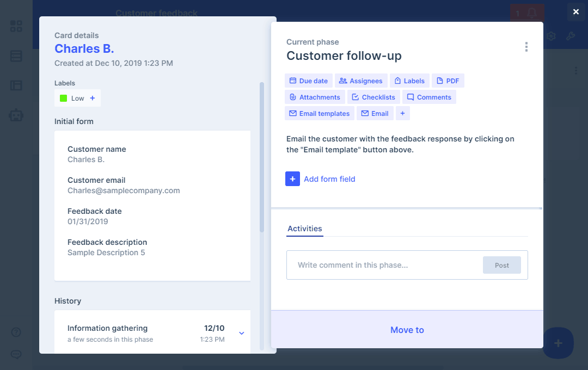Viewport: 588px width, 370px height.
Task: Click the Move to button
Action: pyautogui.click(x=407, y=330)
